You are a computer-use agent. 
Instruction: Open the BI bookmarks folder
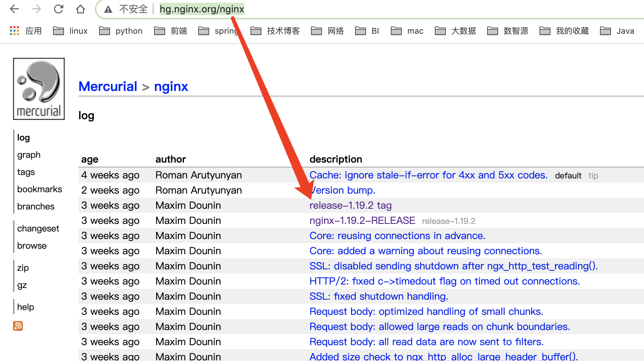click(x=367, y=31)
